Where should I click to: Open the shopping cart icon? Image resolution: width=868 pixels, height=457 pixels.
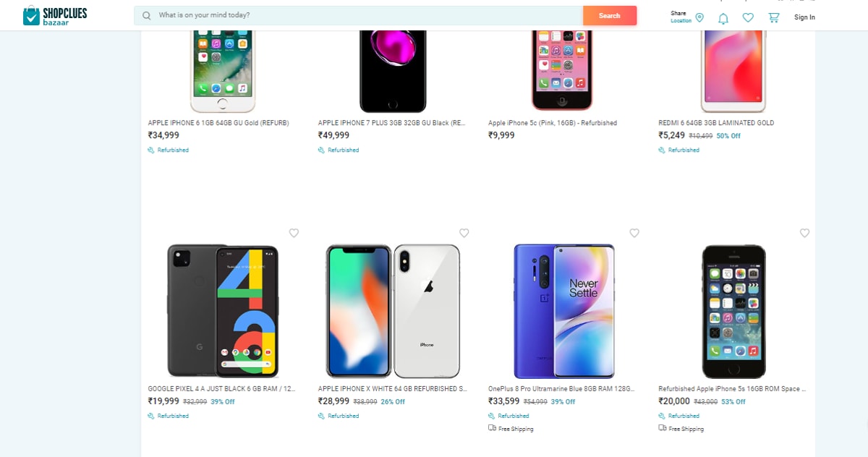773,17
